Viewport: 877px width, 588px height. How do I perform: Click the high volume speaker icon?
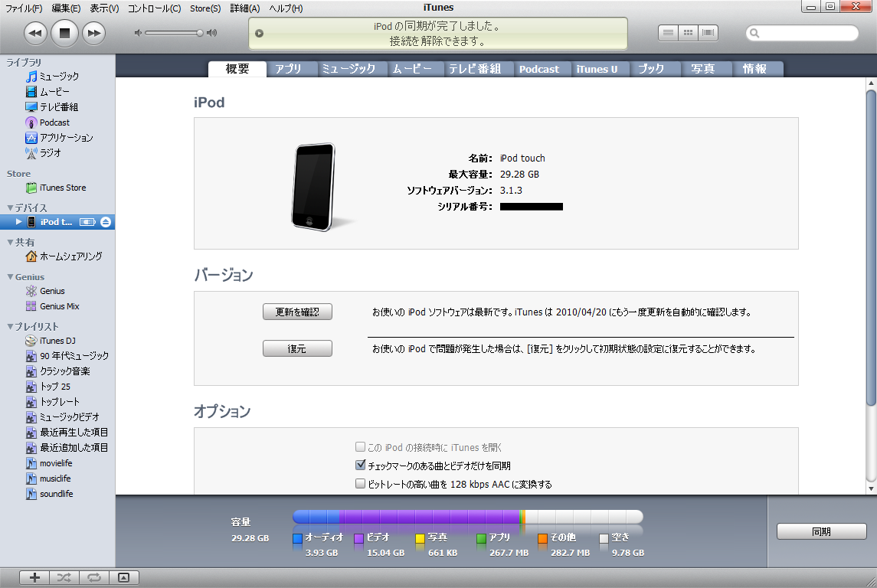pos(212,33)
